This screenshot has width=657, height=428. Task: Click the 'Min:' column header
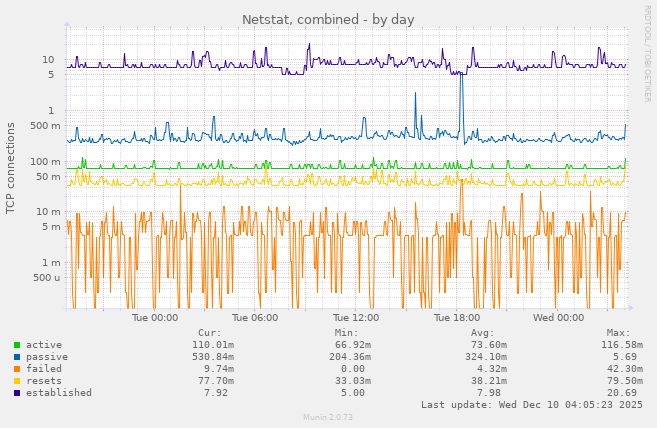point(347,333)
